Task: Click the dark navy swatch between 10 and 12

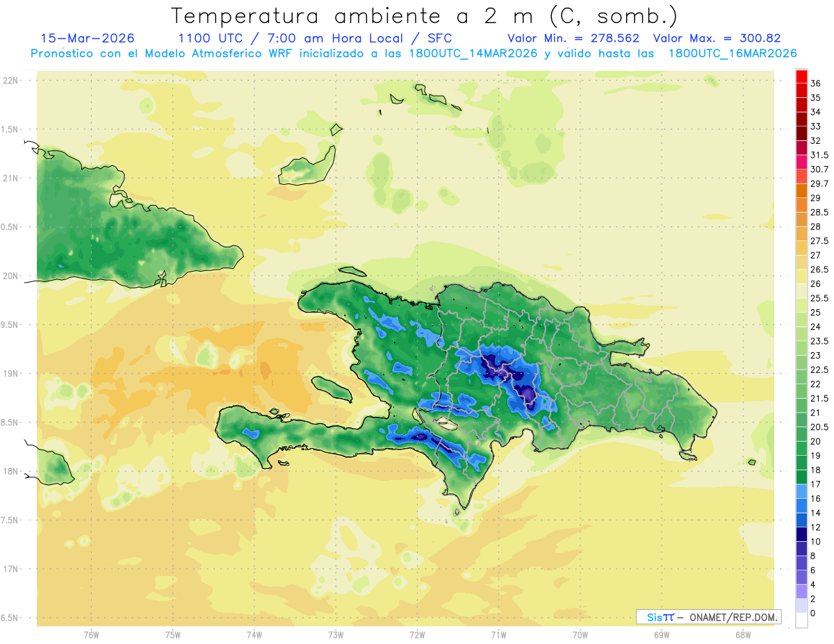Action: click(x=801, y=534)
